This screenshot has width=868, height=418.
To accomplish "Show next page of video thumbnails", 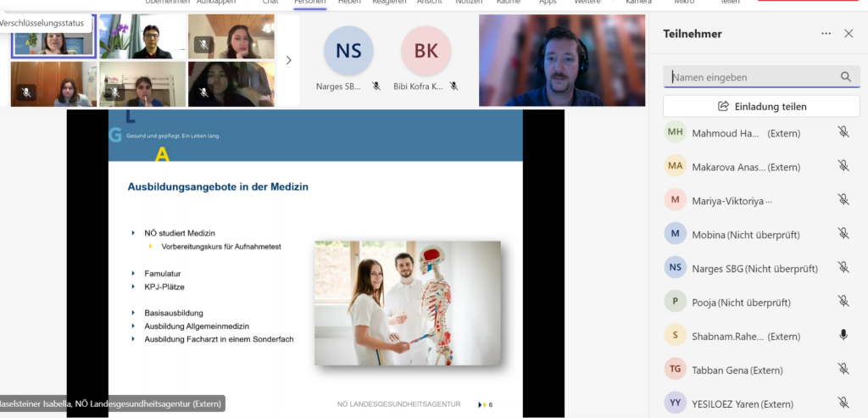I will (288, 60).
